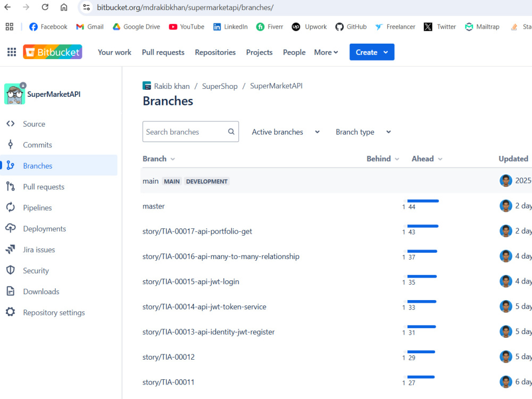This screenshot has width=532, height=399.
Task: Open the browser apps grid icon
Action: pos(10,27)
